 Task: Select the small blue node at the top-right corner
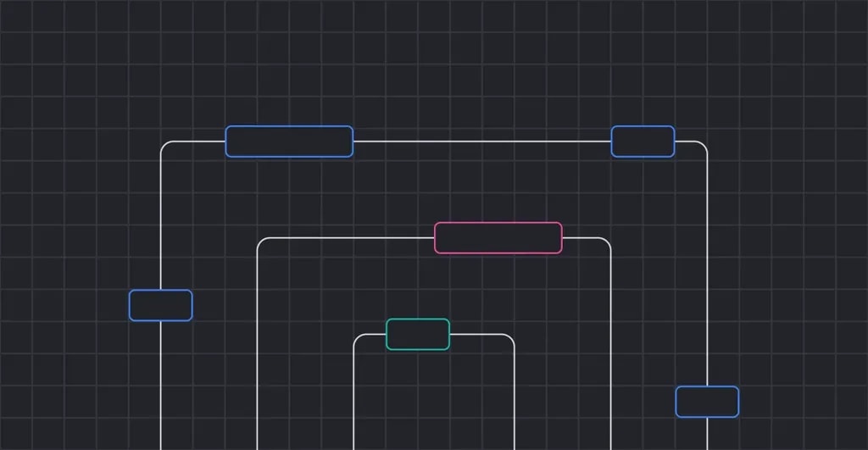pos(643,142)
